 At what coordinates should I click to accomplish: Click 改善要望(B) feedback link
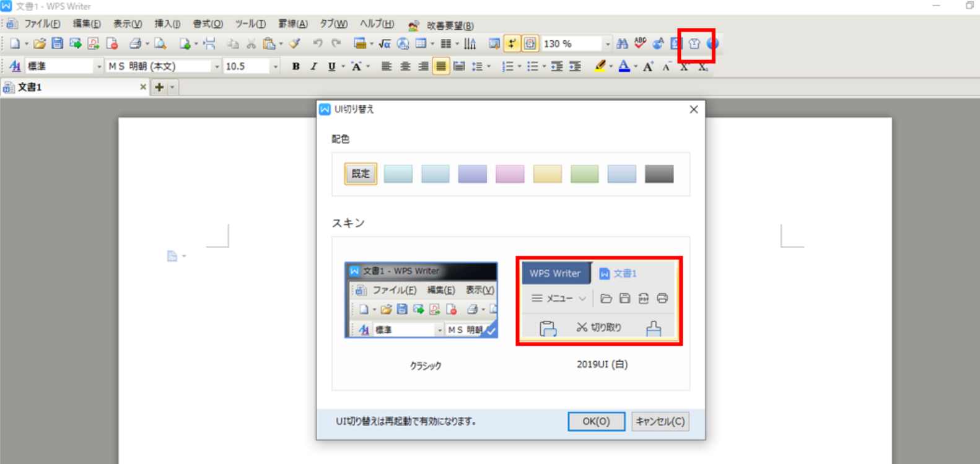click(x=450, y=26)
